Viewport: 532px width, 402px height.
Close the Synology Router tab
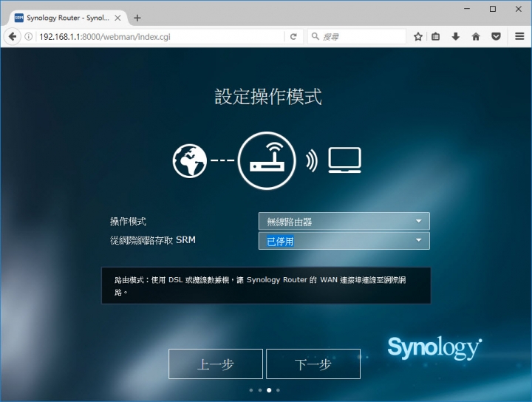117,18
